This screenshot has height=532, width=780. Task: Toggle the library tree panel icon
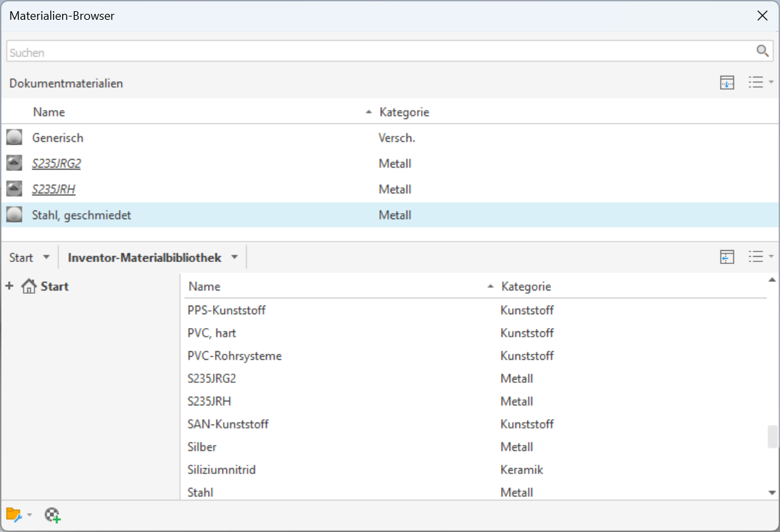tap(727, 257)
